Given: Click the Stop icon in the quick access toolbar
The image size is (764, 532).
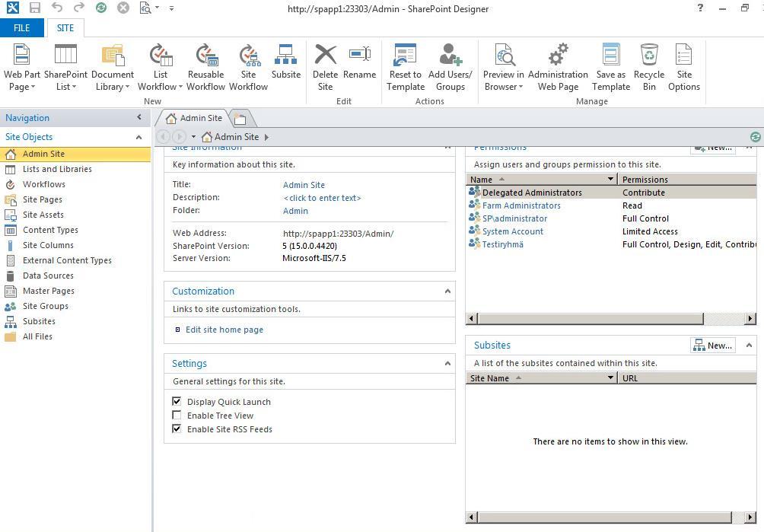Looking at the screenshot, I should pos(123,8).
